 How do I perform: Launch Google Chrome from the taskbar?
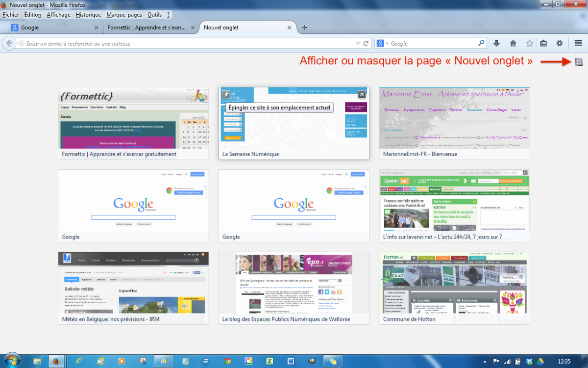click(x=227, y=361)
